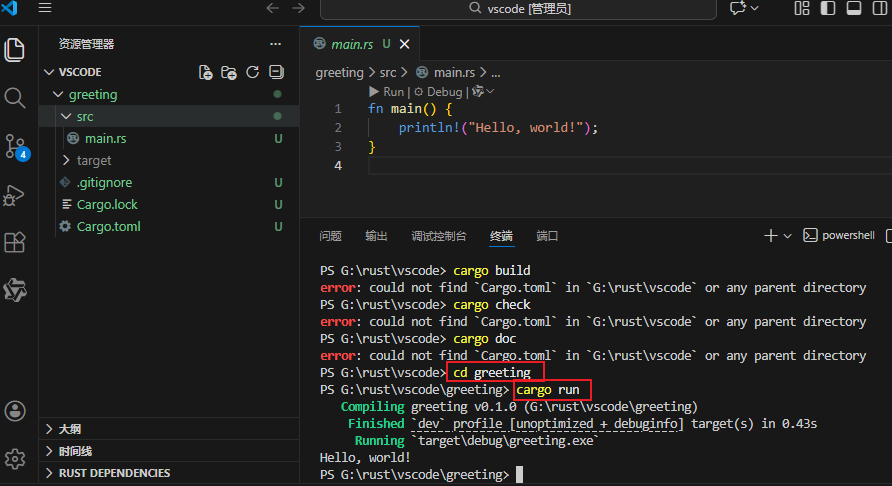Open the Extensions view icon
892x486 pixels.
pyautogui.click(x=15, y=242)
